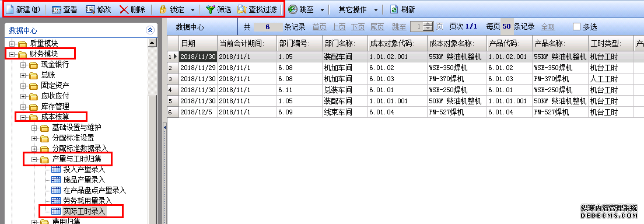The width and height of the screenshot is (644, 224).
Task: Click the 现金银行 folder icon
Action: tap(34, 65)
